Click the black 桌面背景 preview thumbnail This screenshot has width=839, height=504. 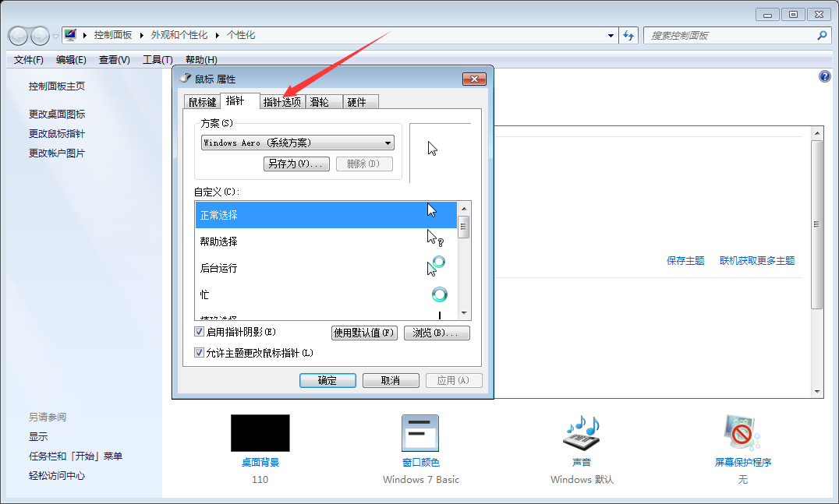point(260,432)
